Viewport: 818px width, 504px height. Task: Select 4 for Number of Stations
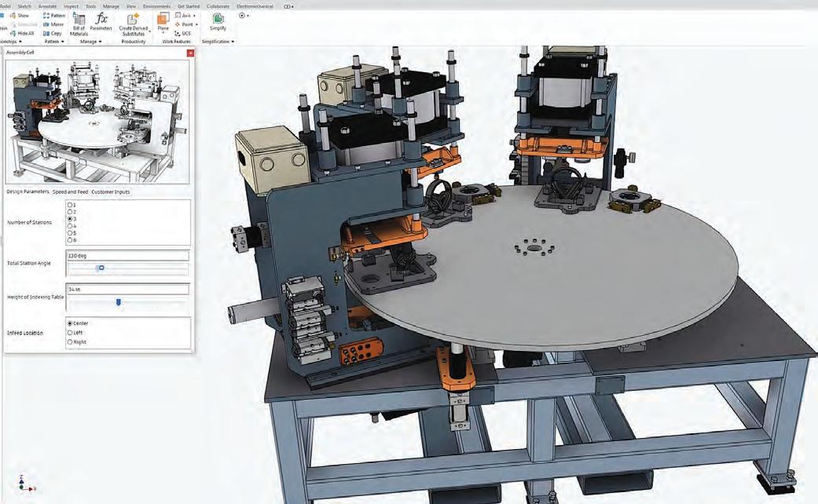(x=70, y=226)
